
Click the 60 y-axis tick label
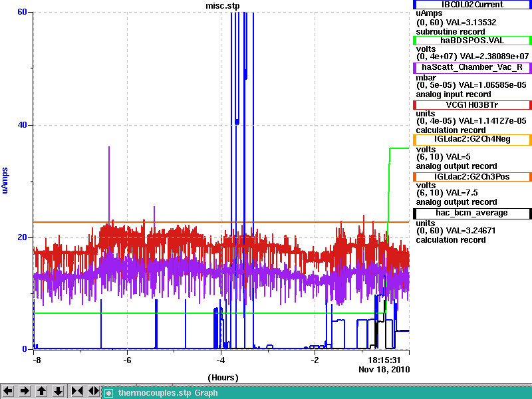(x=22, y=12)
